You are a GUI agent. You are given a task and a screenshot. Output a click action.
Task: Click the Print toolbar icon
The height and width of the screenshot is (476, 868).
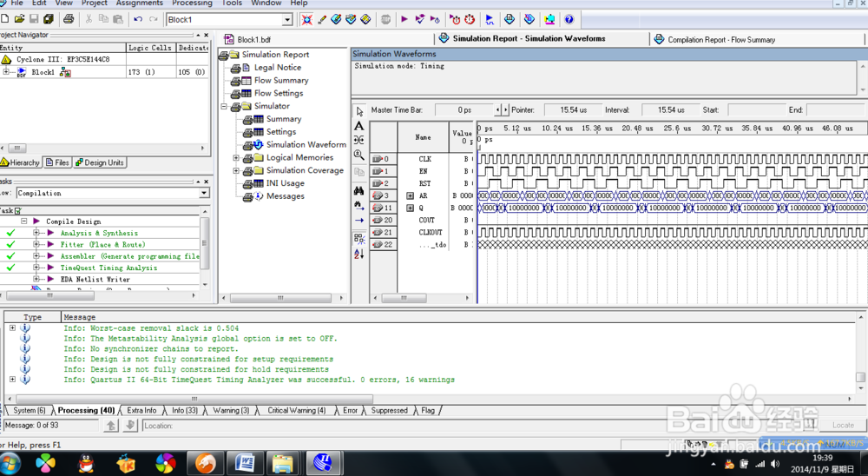[x=69, y=19]
